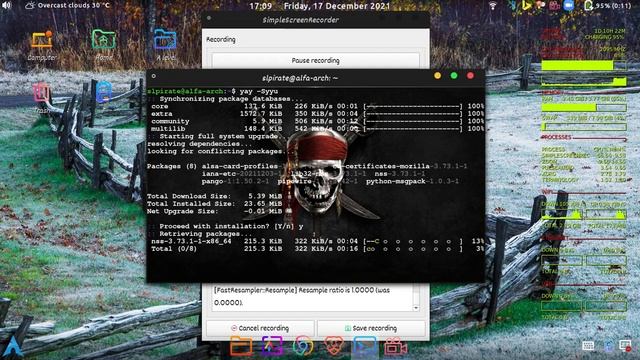Click the community database sync line

click(317, 121)
